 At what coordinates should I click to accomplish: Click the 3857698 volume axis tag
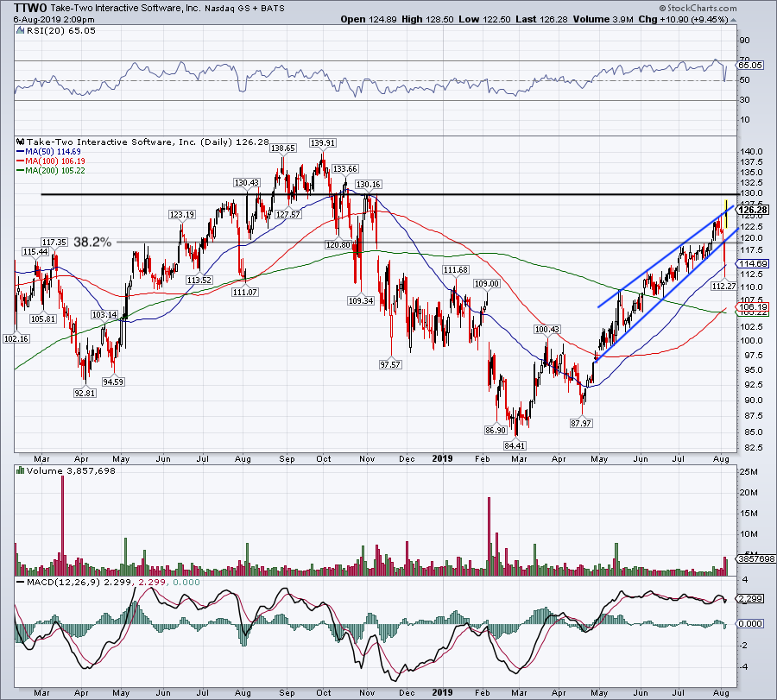(756, 558)
